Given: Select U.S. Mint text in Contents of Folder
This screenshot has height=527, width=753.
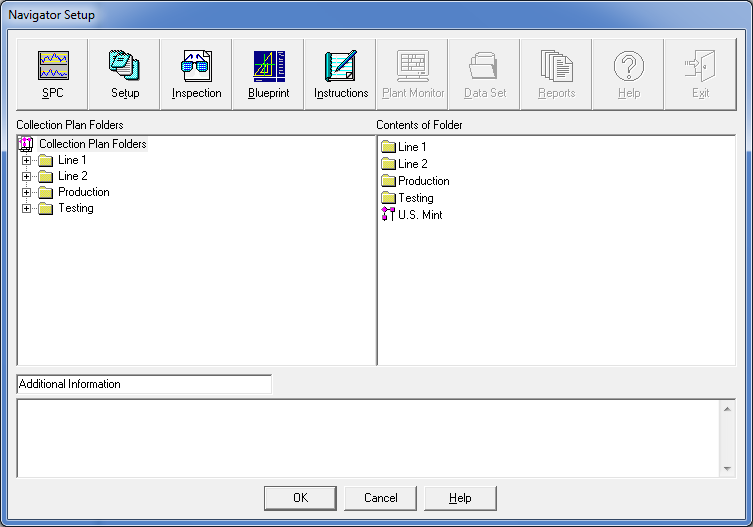Looking at the screenshot, I should pyautogui.click(x=420, y=215).
